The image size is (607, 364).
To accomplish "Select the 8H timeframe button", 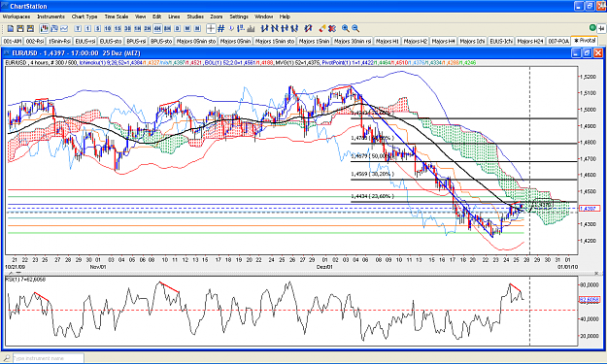I will (x=167, y=28).
